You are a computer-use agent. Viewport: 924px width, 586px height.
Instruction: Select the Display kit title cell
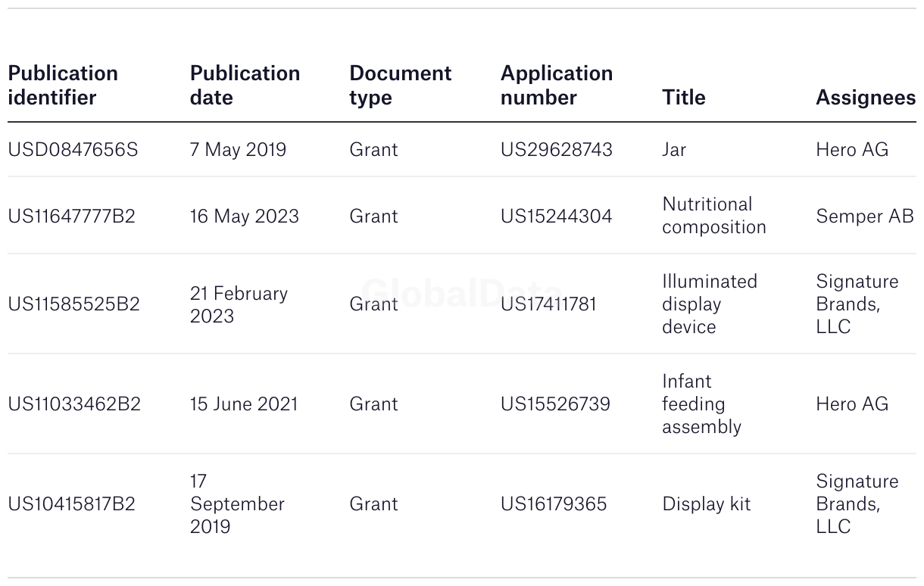coord(707,504)
